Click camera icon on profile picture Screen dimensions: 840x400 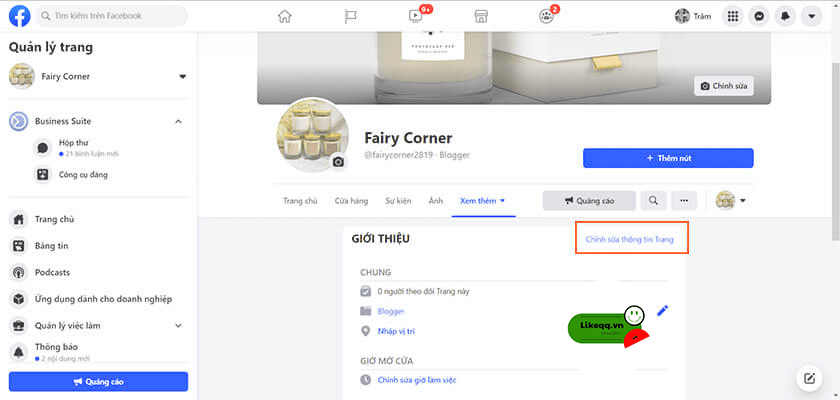point(338,162)
